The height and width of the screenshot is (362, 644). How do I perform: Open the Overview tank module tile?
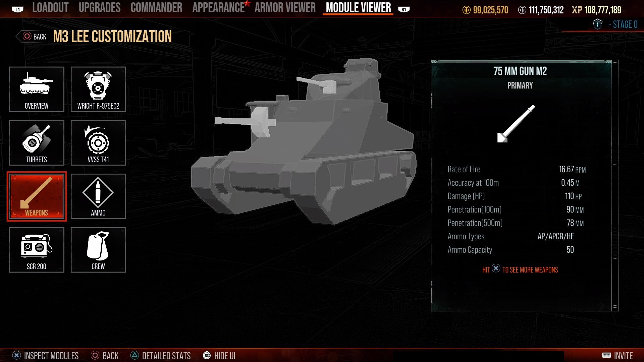37,89
